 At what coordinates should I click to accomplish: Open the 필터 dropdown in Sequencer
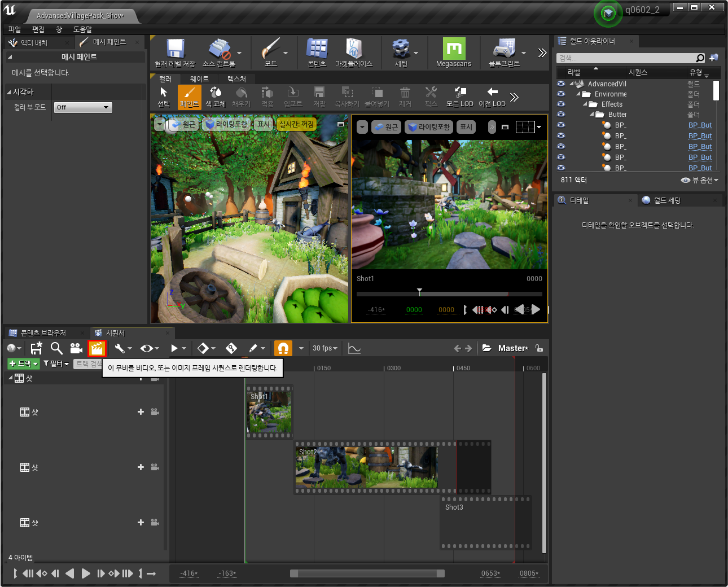[x=56, y=363]
